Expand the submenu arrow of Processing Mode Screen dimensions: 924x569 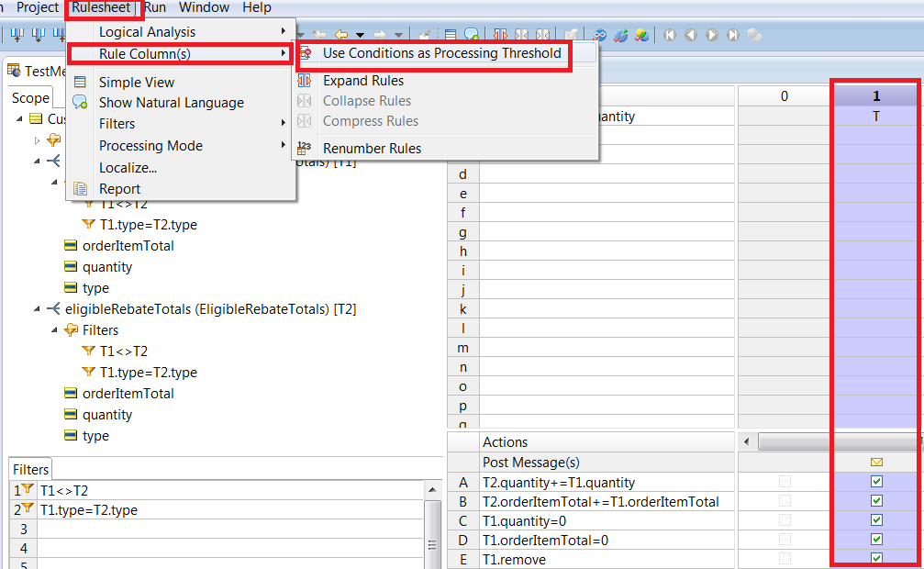[284, 145]
